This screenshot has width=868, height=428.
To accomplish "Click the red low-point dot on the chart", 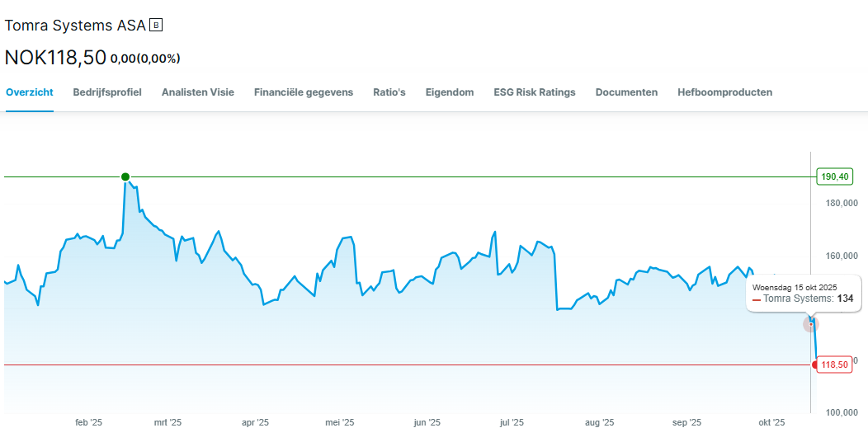I will point(816,365).
